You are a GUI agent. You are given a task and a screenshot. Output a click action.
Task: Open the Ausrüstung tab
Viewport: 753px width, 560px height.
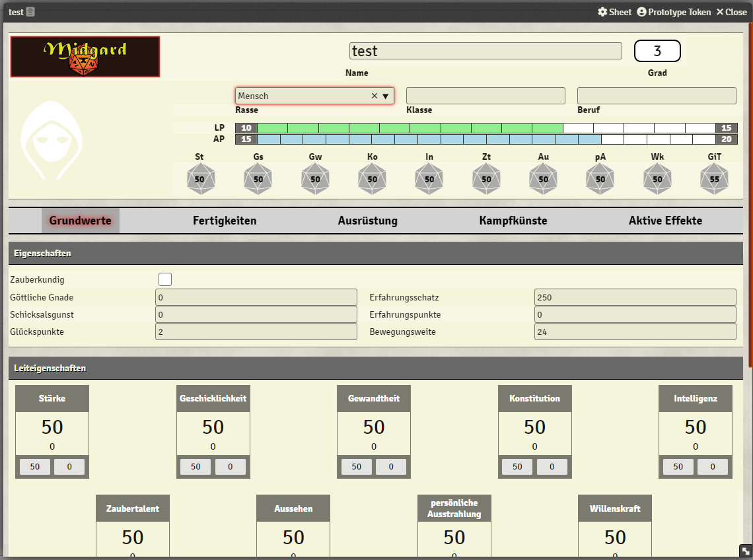point(367,221)
